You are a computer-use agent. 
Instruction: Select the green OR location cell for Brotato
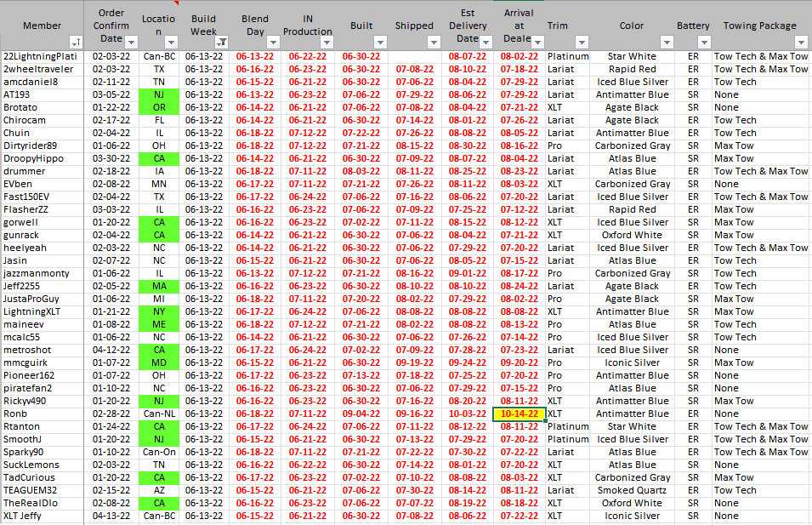[159, 107]
